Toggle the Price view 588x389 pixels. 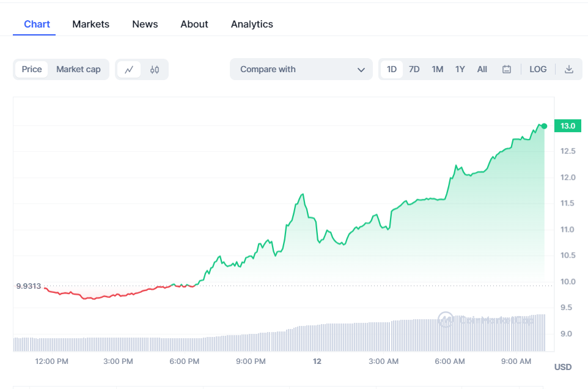coord(32,70)
